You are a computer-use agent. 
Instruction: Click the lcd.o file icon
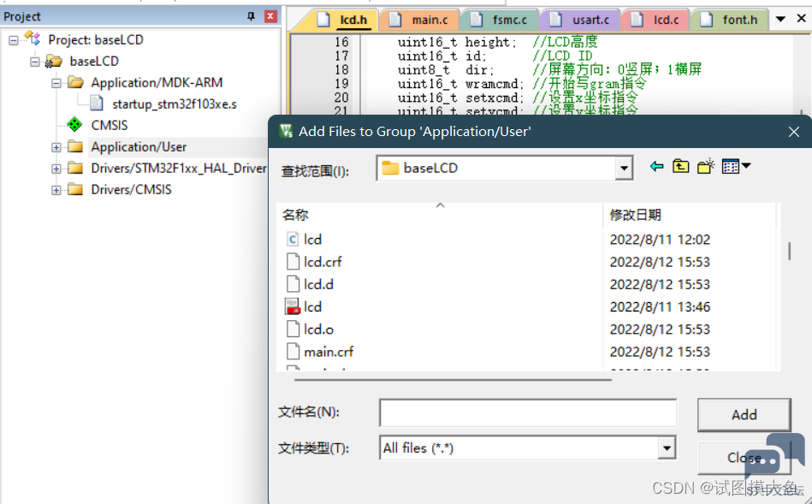(x=293, y=329)
